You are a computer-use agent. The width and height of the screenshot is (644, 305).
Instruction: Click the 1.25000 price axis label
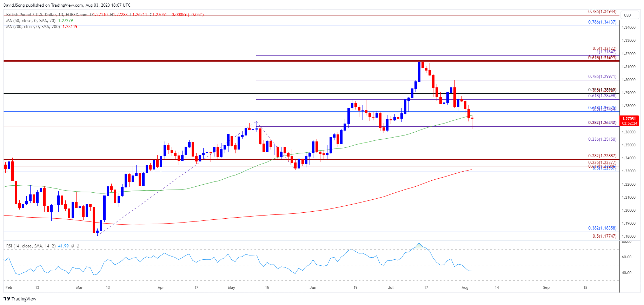click(629, 145)
